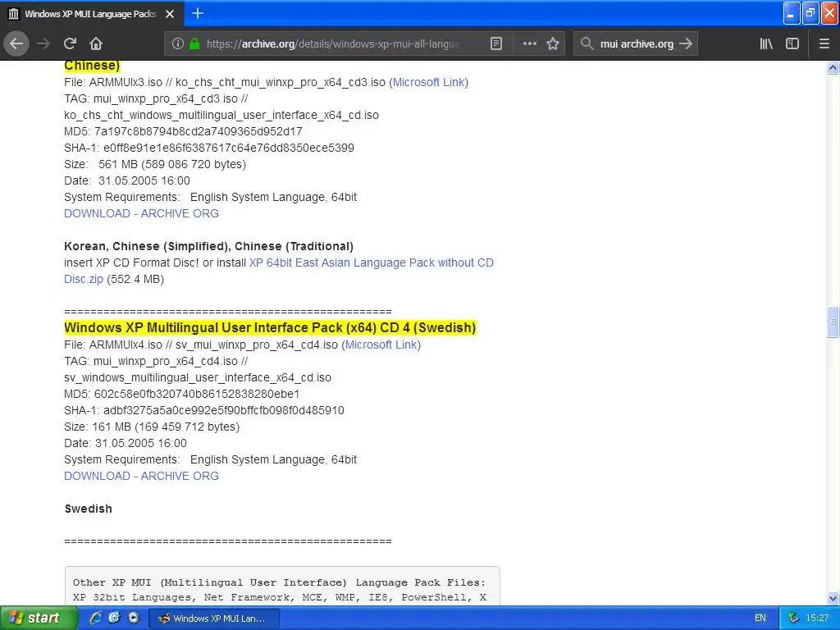The width and height of the screenshot is (840, 630).
Task: Click the system tray notification icon
Action: point(793,619)
